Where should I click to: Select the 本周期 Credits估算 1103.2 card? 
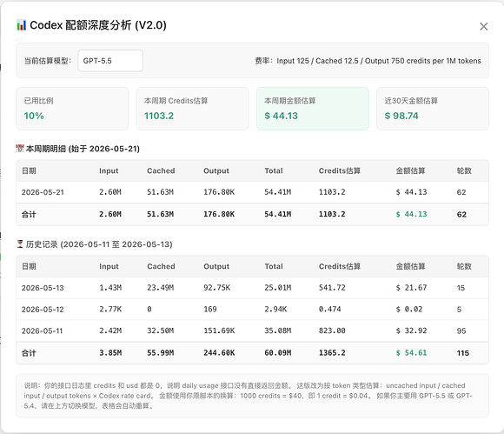[193, 109]
